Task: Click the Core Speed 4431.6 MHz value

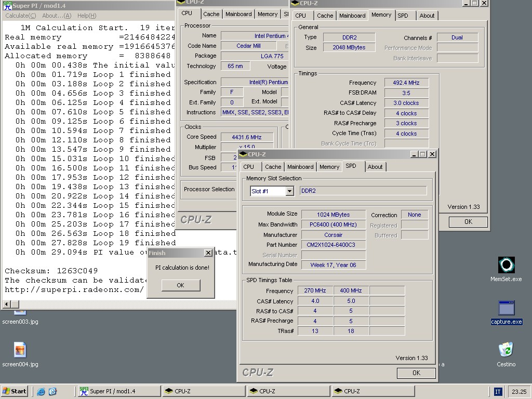Action: (247, 137)
